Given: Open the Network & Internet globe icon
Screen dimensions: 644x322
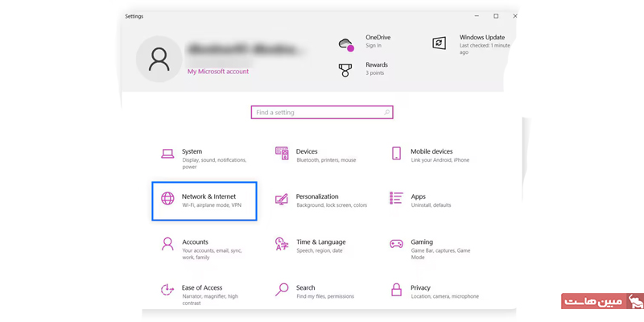Looking at the screenshot, I should [167, 198].
